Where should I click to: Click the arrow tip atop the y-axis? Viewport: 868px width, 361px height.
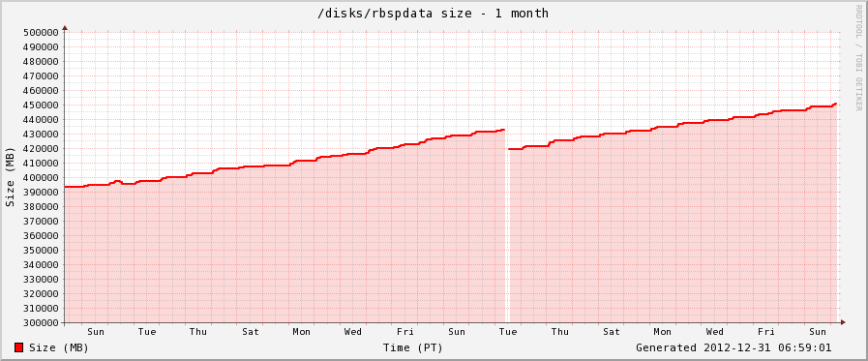click(65, 26)
